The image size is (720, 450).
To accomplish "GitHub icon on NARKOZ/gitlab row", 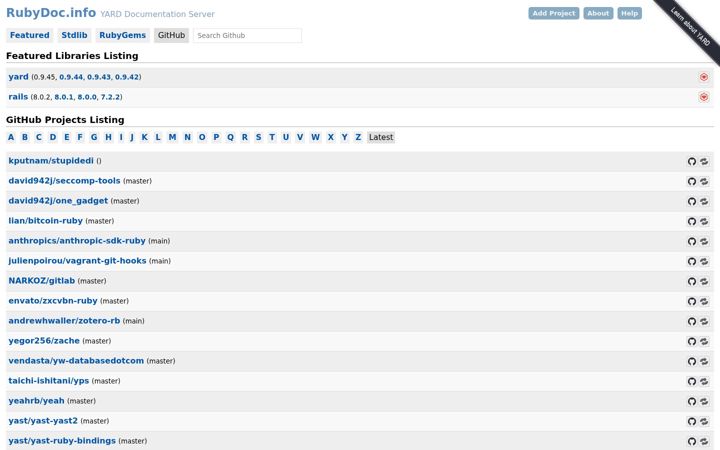I will click(692, 281).
